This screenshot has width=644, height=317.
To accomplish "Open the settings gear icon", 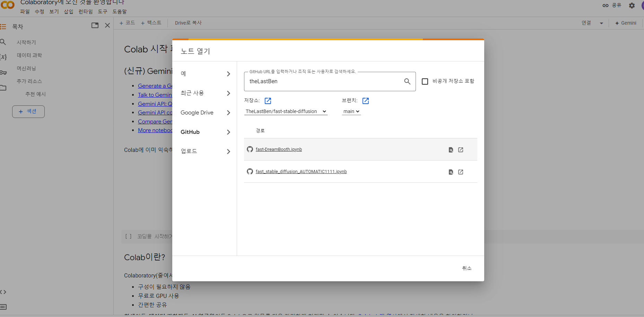I will point(632,6).
